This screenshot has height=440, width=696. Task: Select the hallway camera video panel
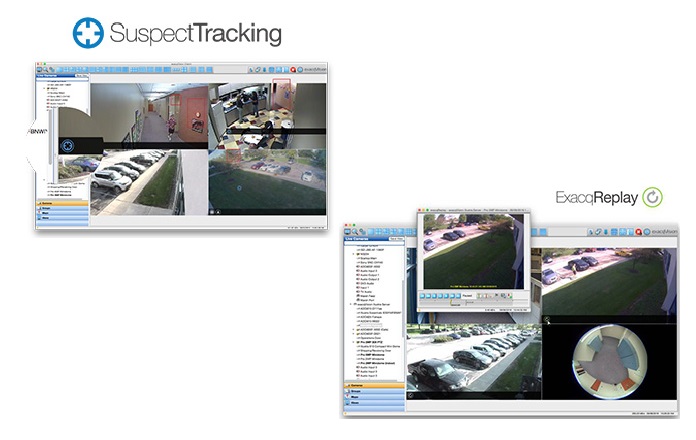tap(149, 116)
